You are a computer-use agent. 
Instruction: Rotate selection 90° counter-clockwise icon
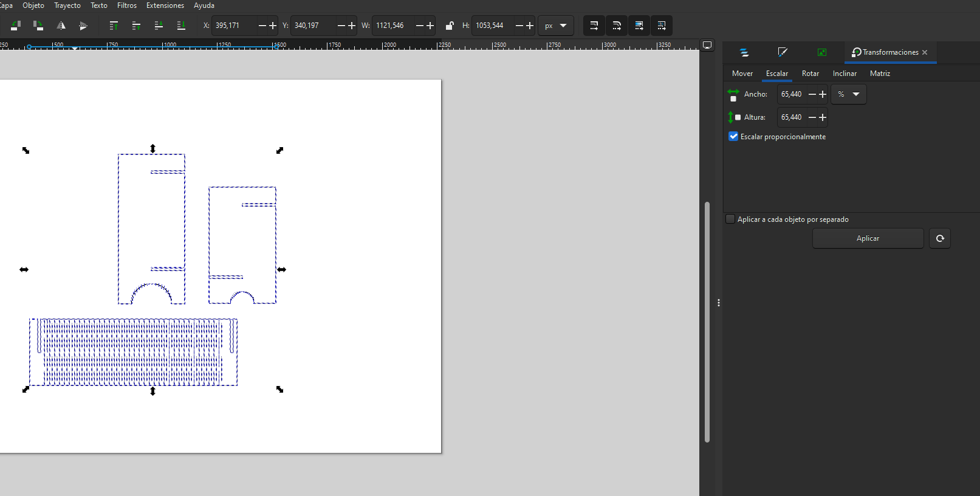(x=16, y=26)
